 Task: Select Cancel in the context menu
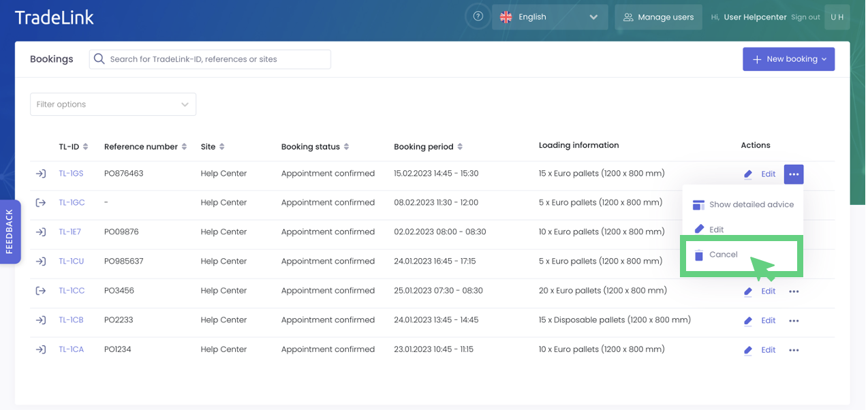coord(723,255)
